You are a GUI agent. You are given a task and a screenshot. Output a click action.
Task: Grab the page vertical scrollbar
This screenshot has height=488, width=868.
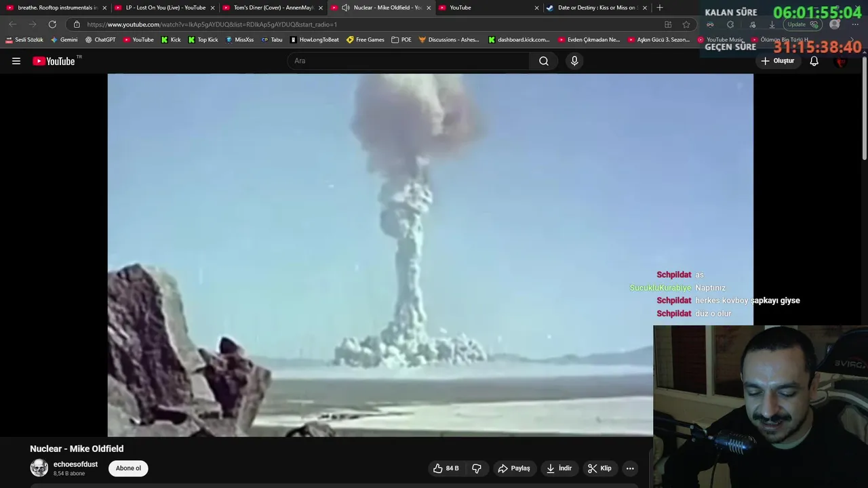coord(865,108)
